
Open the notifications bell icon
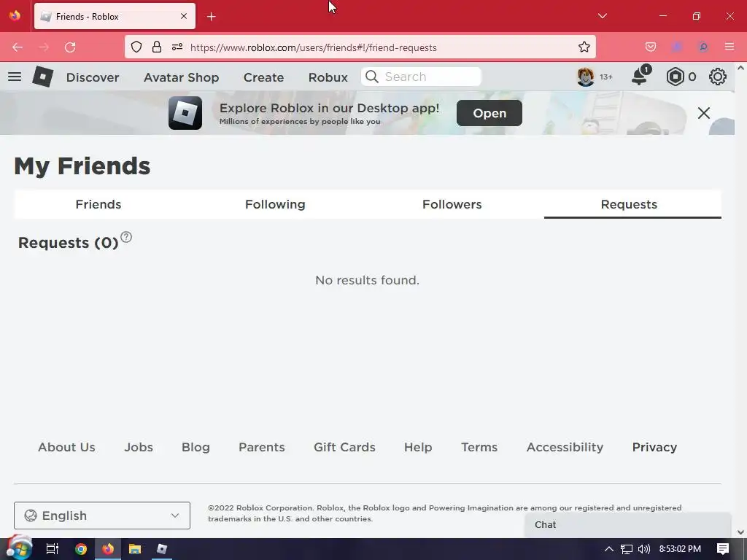pos(640,76)
